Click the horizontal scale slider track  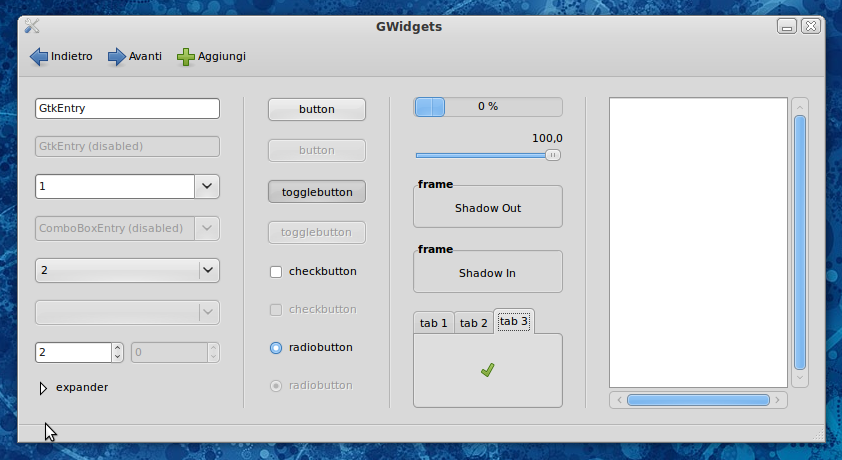481,156
